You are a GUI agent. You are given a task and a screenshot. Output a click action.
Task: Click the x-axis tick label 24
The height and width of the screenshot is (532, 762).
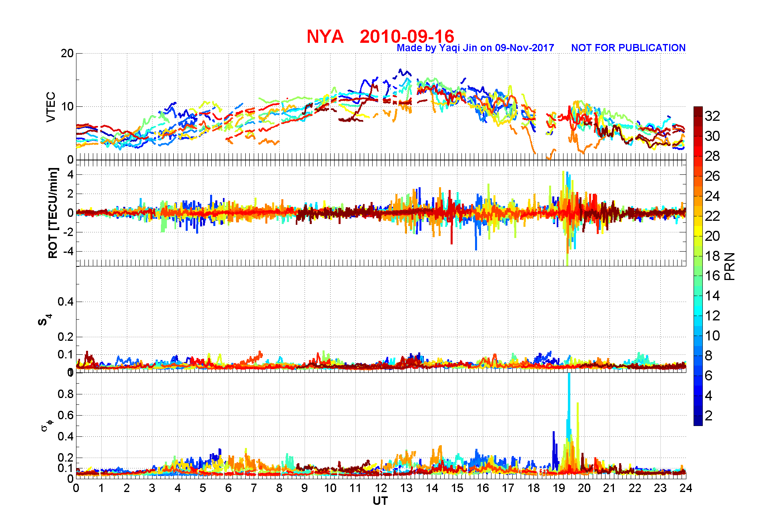click(686, 488)
